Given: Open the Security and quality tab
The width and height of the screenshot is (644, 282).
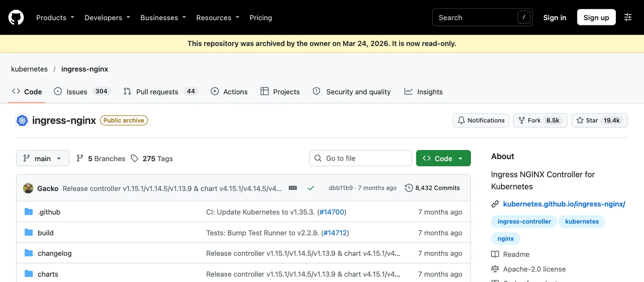Looking at the screenshot, I should [x=352, y=92].
